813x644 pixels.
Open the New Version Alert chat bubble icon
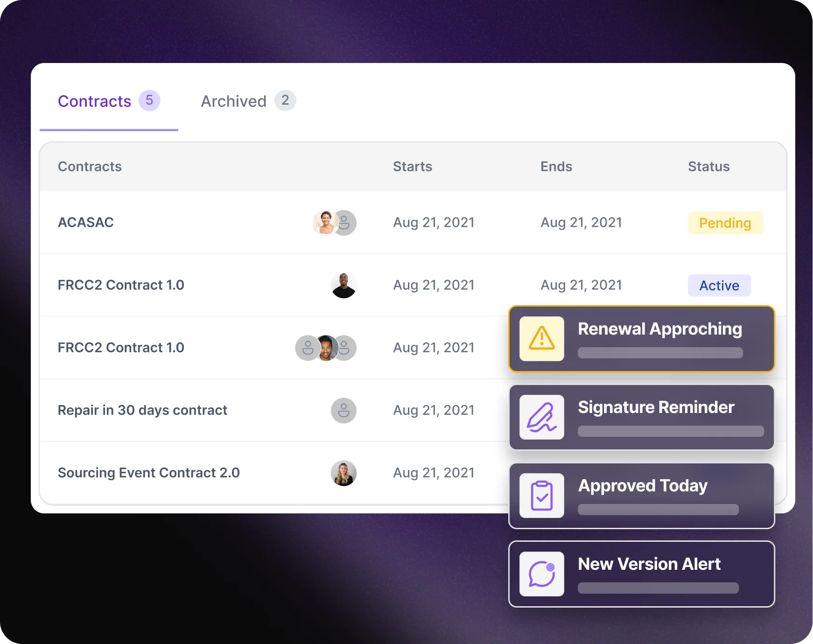(x=541, y=574)
